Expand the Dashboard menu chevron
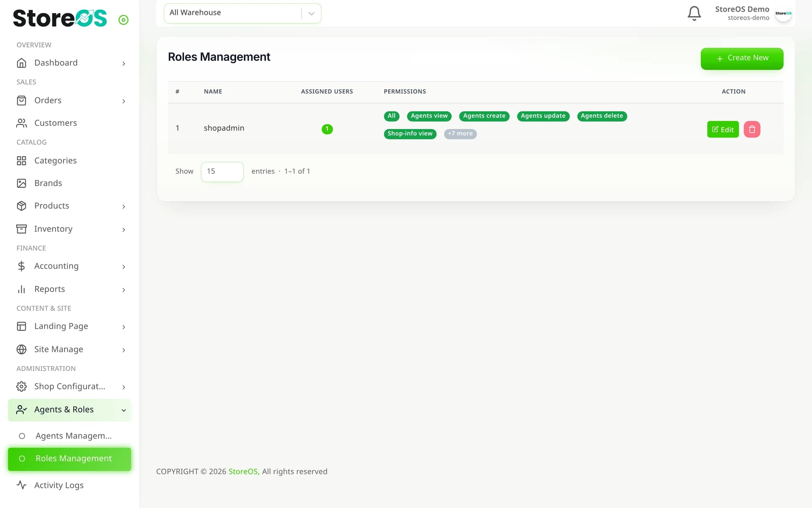 pos(124,63)
